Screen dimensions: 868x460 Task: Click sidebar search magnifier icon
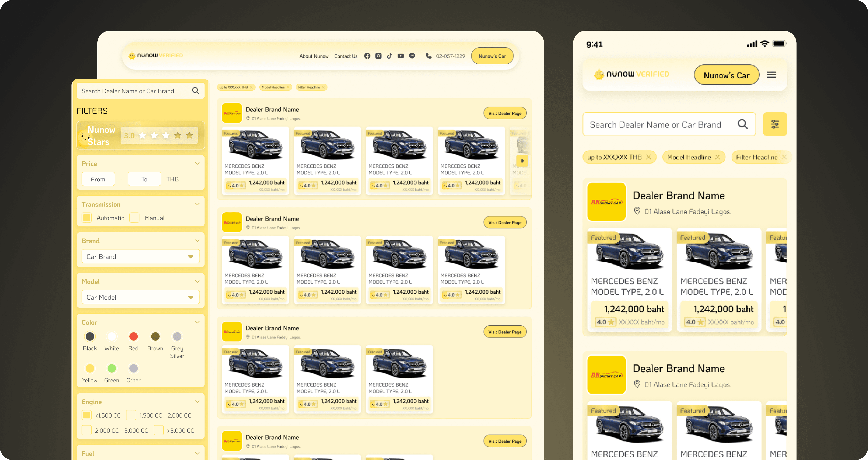tap(195, 91)
